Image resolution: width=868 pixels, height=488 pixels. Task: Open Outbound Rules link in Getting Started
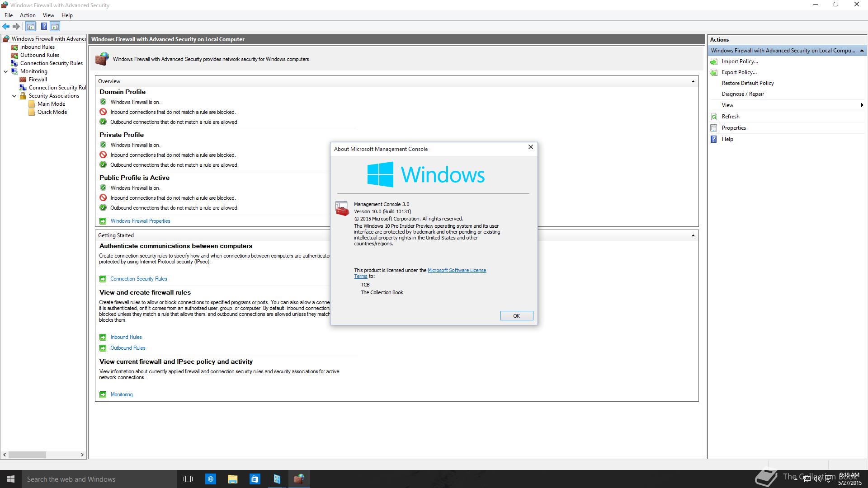tap(128, 348)
